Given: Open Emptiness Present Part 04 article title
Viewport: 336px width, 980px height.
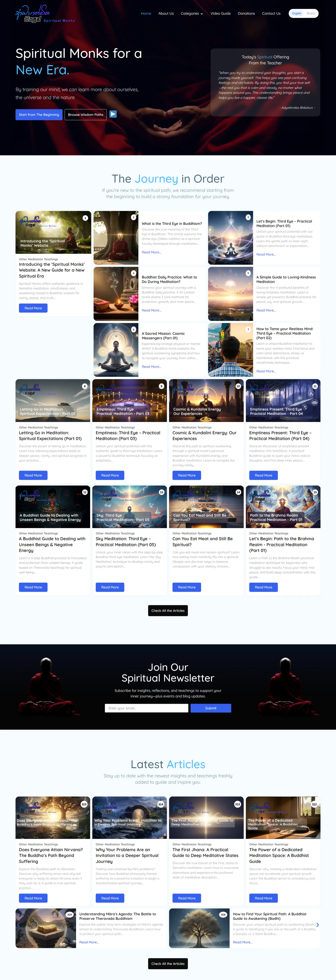Looking at the screenshot, I should click(x=280, y=436).
